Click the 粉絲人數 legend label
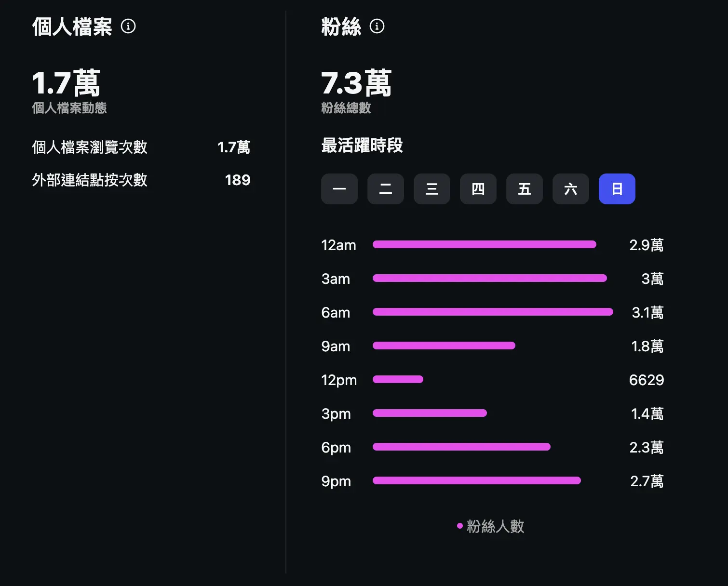Viewport: 728px width, 586px height. [x=495, y=526]
